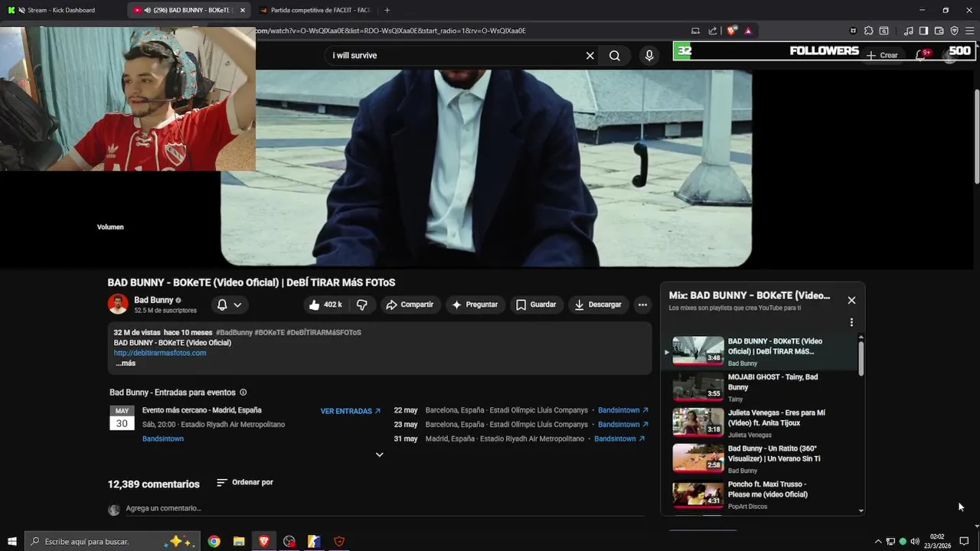
Task: Click the info icon next to Entradas para eventos
Action: (243, 393)
